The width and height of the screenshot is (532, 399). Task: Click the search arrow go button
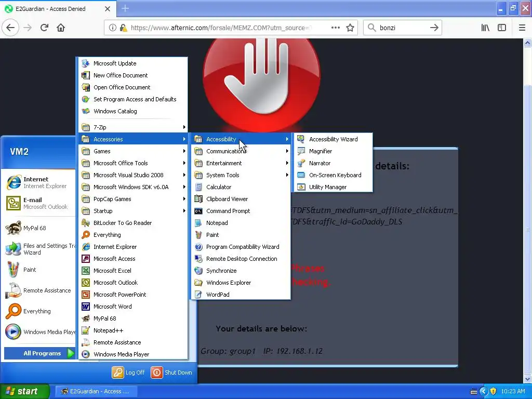(434, 28)
